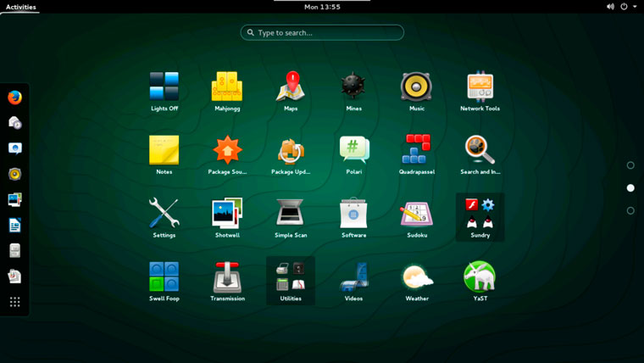Launch the speaker music app in the dock
The image size is (644, 363).
click(14, 174)
